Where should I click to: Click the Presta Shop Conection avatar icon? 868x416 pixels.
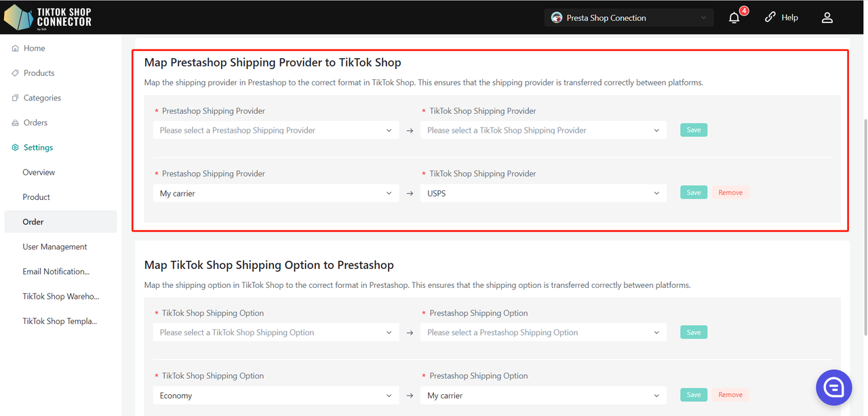557,18
